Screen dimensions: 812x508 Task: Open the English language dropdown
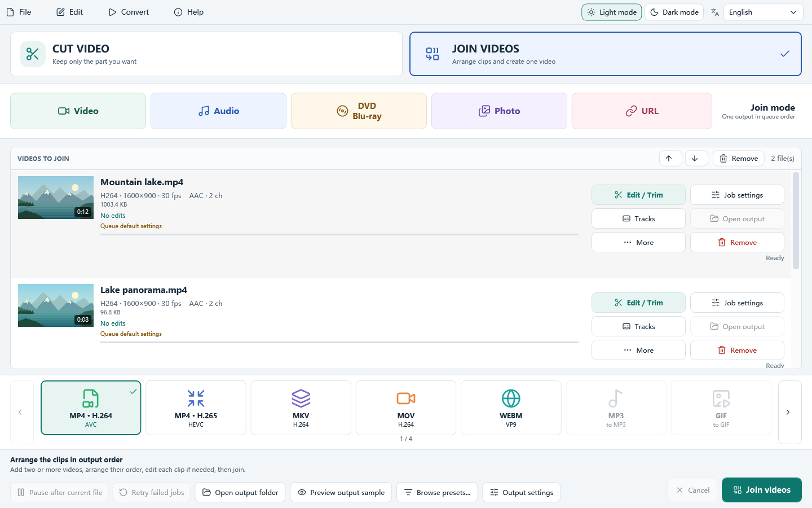coord(763,12)
